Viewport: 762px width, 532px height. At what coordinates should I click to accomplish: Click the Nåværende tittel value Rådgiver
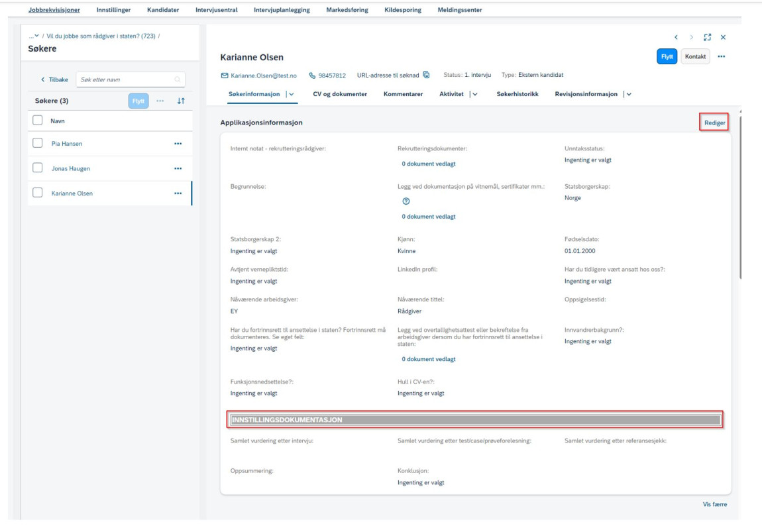(409, 311)
